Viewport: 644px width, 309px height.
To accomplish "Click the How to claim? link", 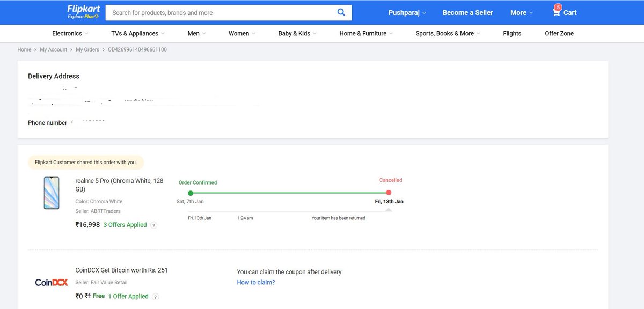I will (x=256, y=283).
